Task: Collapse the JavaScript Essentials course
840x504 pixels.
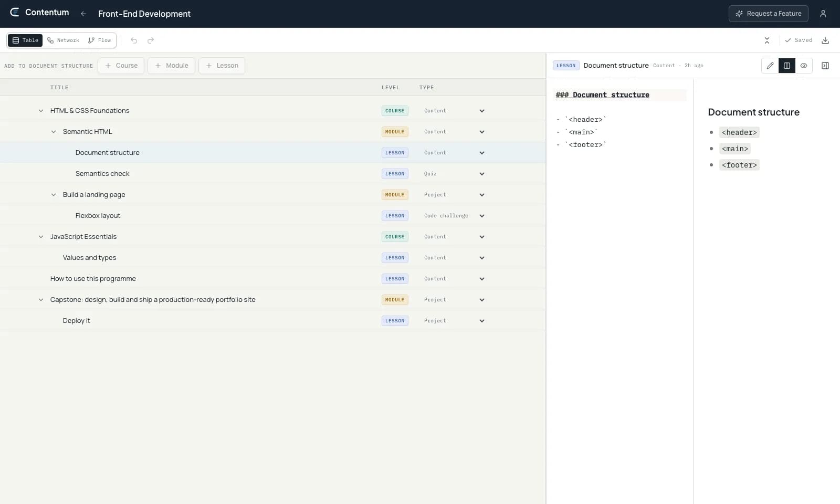Action: tap(41, 237)
